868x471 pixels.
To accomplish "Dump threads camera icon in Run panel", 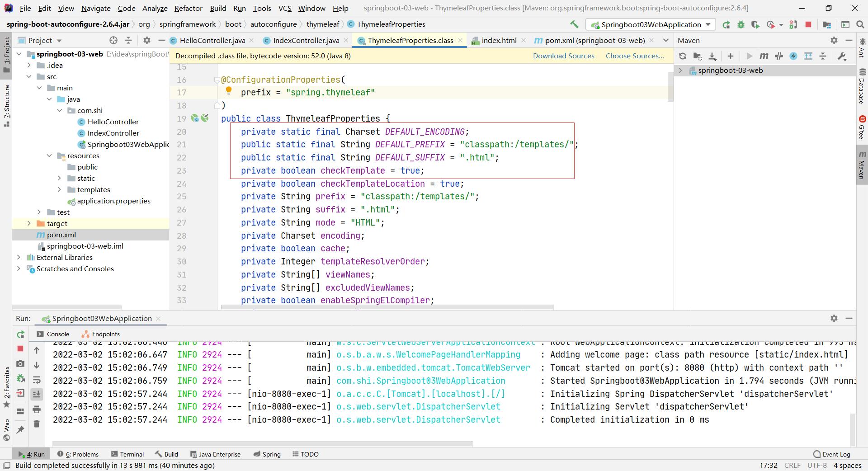I will point(20,364).
